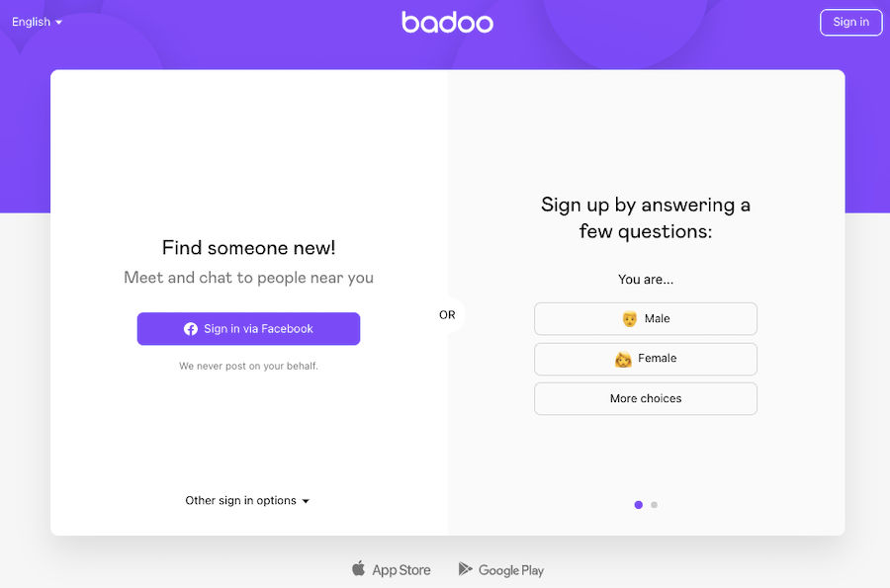Select Female as your gender
Image resolution: width=890 pixels, height=588 pixels.
[x=645, y=359]
